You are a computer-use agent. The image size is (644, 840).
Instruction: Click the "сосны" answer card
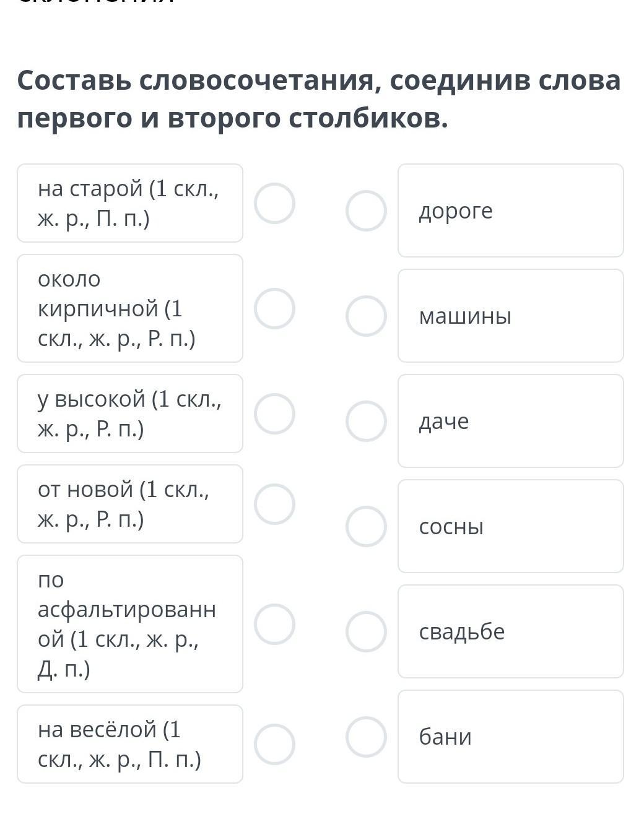(510, 526)
